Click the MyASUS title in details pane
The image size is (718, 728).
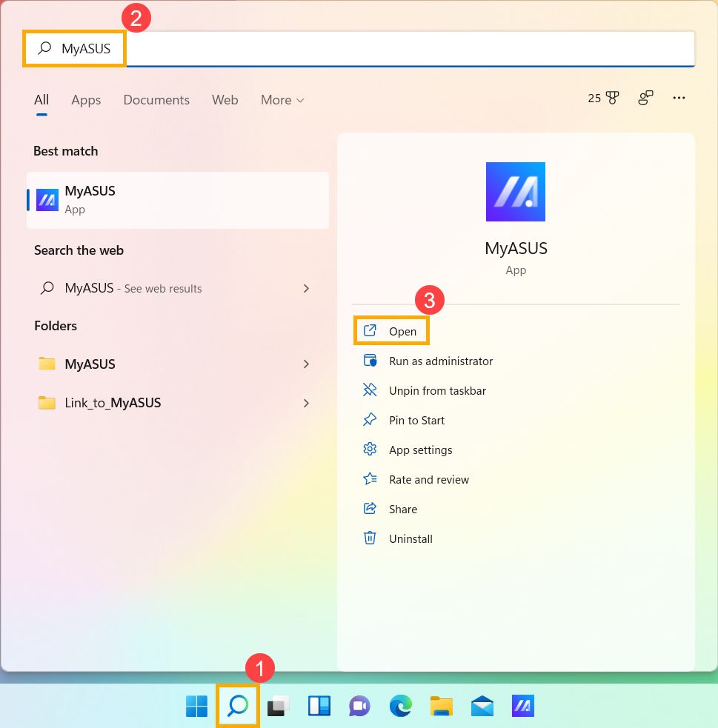tap(516, 248)
